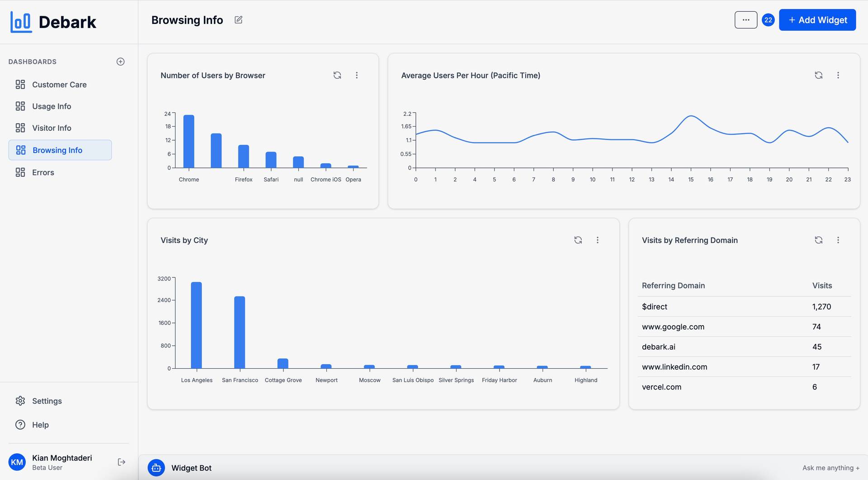
Task: Refresh the Number of Users by Browser widget
Action: tap(337, 75)
